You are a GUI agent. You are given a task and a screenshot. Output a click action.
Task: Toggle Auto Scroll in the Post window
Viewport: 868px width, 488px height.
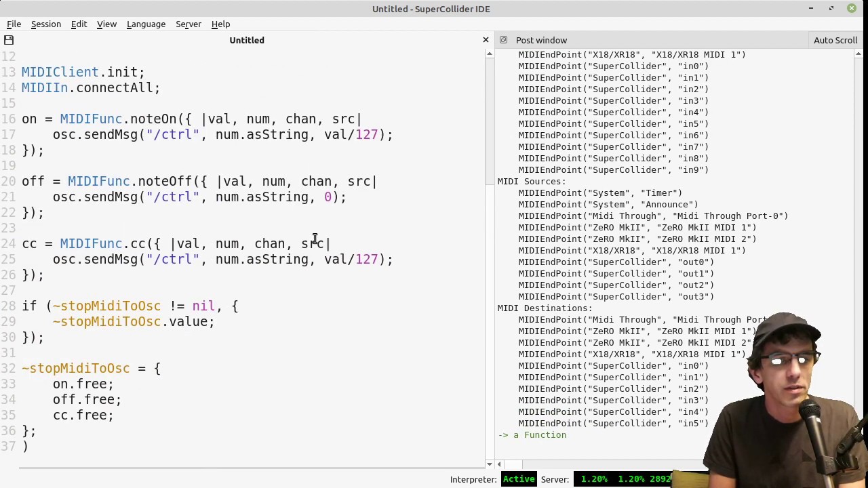click(835, 40)
